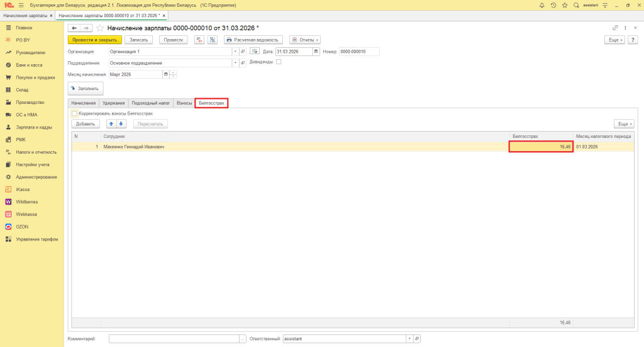Click Провести button
The image size is (644, 347).
pos(173,40)
